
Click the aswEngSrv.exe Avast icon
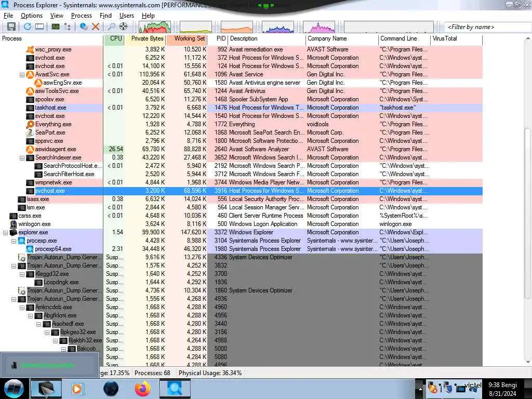coord(38,83)
